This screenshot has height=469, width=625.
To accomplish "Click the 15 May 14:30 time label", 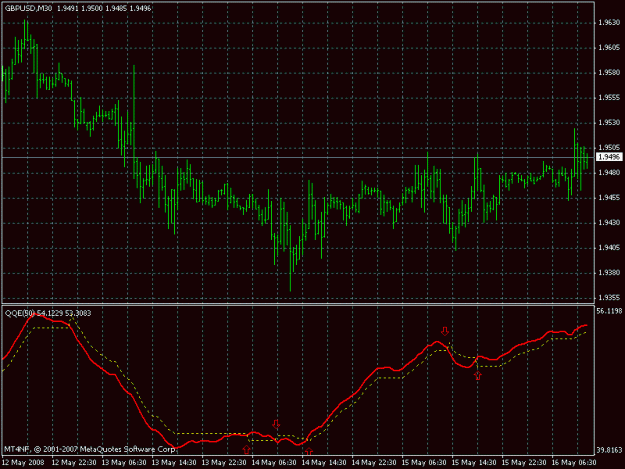I will 474,463.
